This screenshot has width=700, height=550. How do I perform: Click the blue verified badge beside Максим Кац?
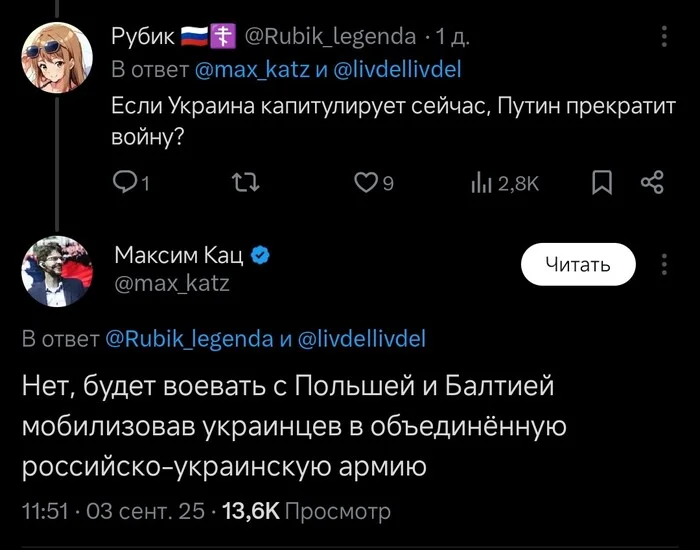258,255
